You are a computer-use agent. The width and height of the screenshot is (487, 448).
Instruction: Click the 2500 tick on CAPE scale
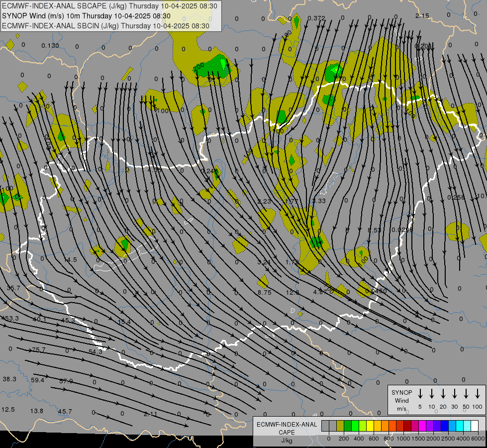pyautogui.click(x=448, y=439)
